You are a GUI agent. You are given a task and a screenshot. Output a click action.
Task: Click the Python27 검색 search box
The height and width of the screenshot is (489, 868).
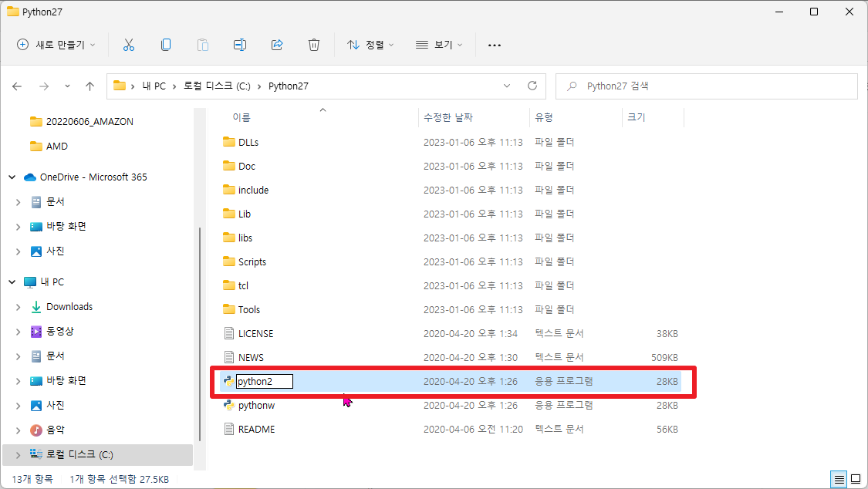click(x=706, y=86)
